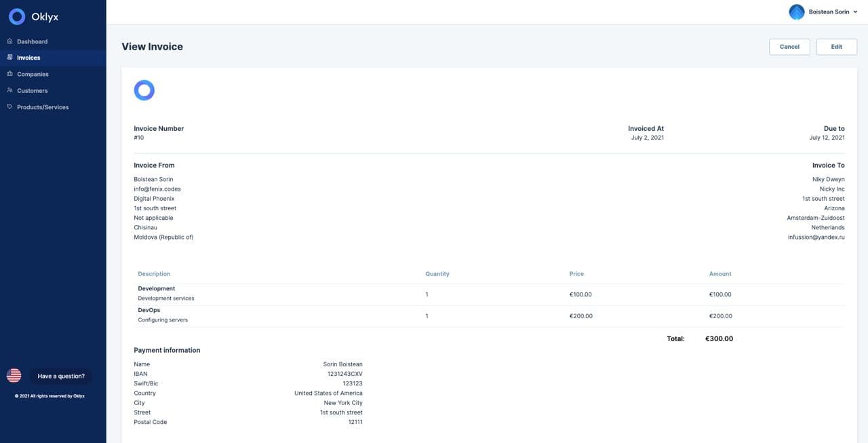Open the Dashboard menu item

click(32, 41)
